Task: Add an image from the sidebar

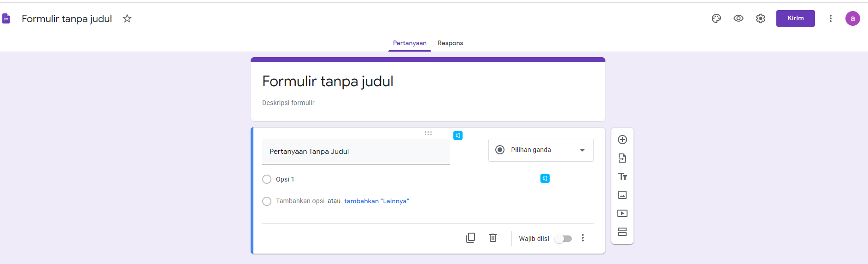Action: point(622,195)
